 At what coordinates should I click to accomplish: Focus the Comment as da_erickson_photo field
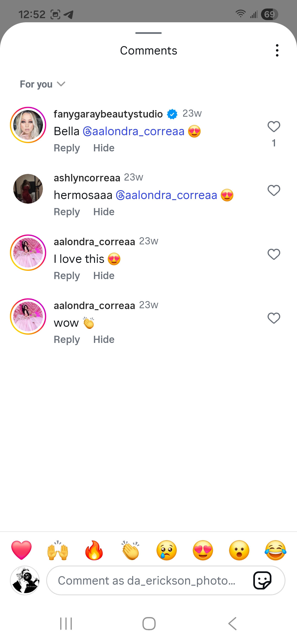[166, 580]
